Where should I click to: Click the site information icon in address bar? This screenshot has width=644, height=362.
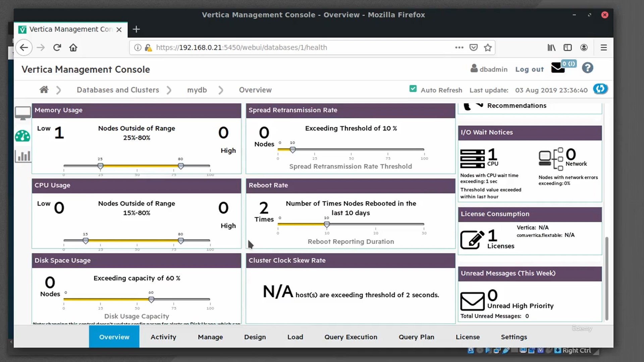pyautogui.click(x=138, y=48)
